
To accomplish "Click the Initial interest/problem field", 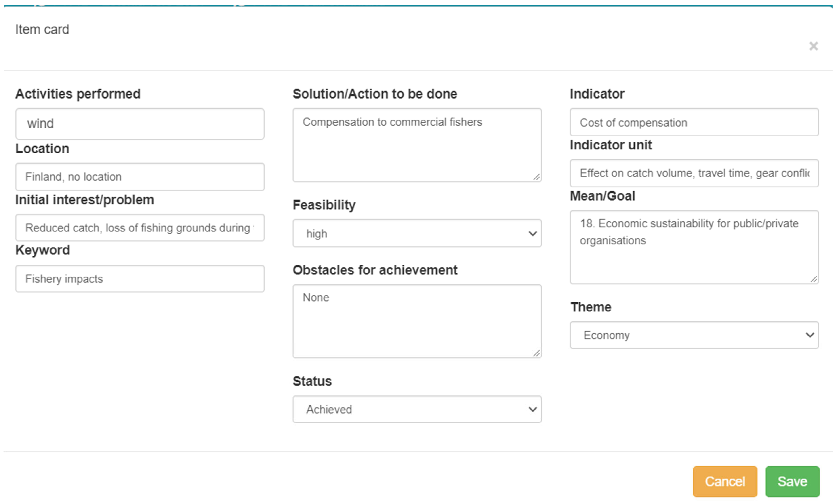I will tap(140, 228).
